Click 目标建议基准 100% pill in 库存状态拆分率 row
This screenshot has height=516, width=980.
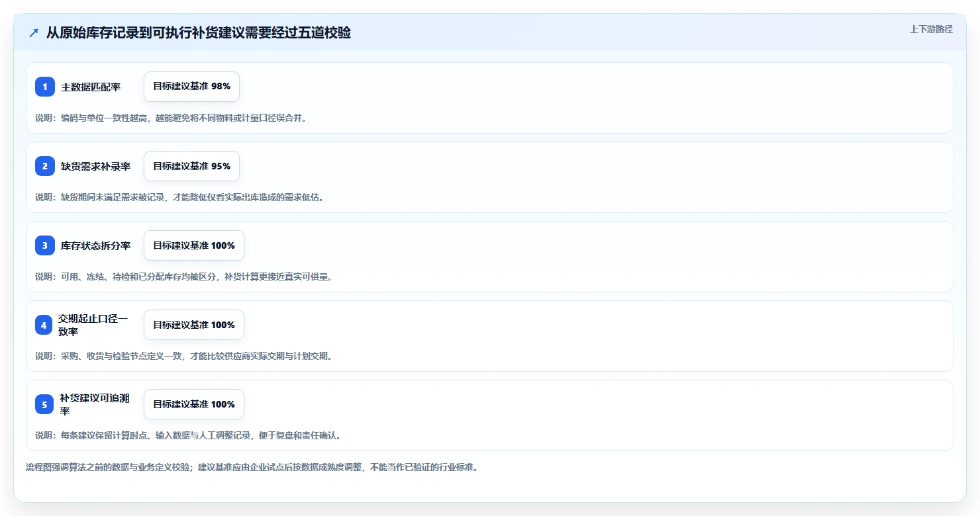tap(194, 245)
